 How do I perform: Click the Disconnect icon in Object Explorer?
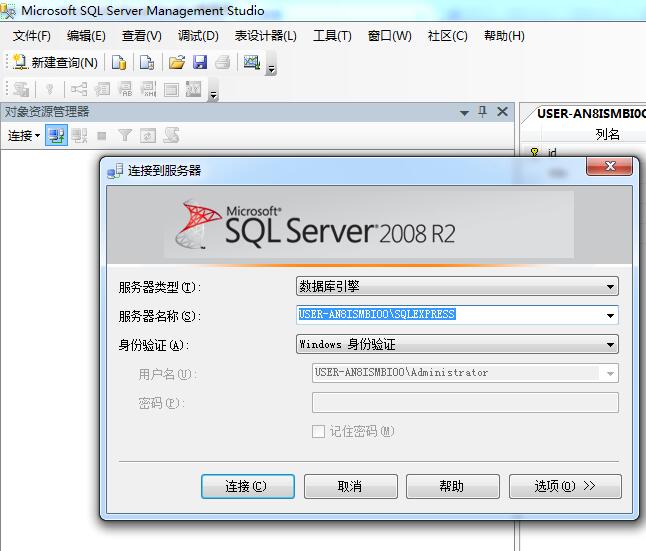tap(80, 136)
